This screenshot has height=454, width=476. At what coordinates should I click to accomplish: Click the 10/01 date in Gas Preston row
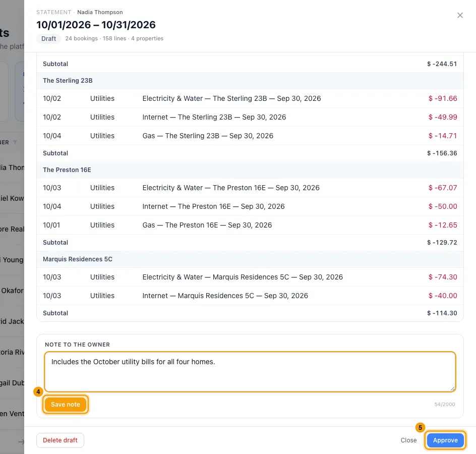51,225
